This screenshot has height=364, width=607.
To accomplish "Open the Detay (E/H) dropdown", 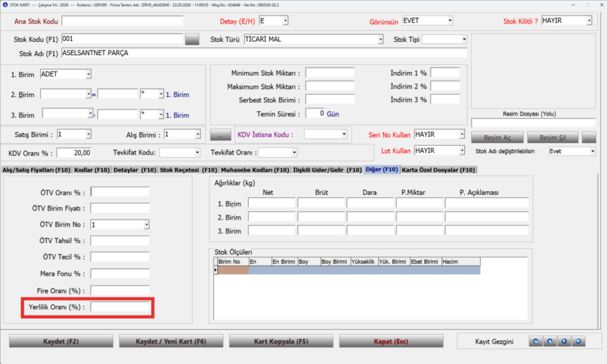I will pyautogui.click(x=285, y=21).
